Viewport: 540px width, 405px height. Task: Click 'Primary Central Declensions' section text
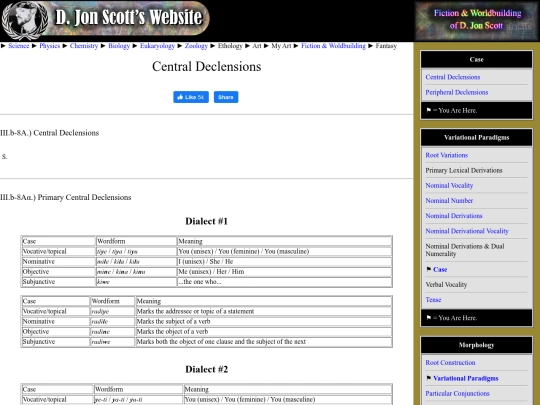(x=84, y=197)
